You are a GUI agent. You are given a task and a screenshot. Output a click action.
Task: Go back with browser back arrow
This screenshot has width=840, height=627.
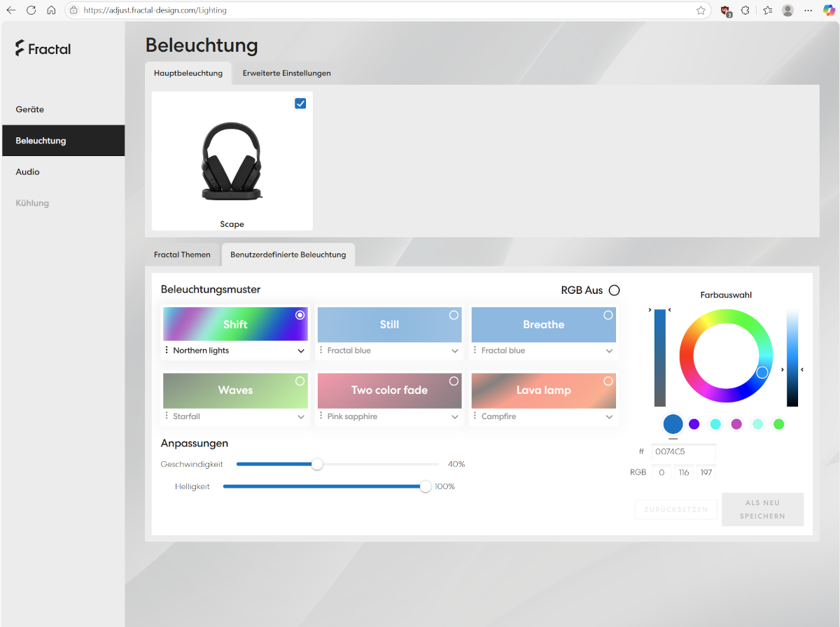[11, 10]
